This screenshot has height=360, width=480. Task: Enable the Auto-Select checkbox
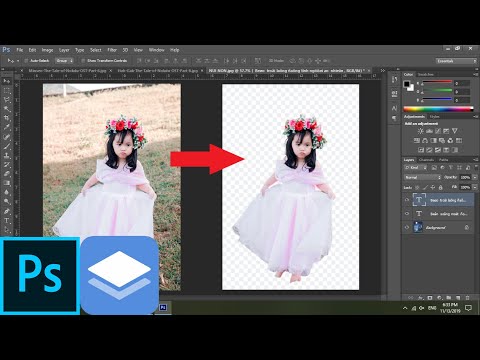click(x=26, y=61)
